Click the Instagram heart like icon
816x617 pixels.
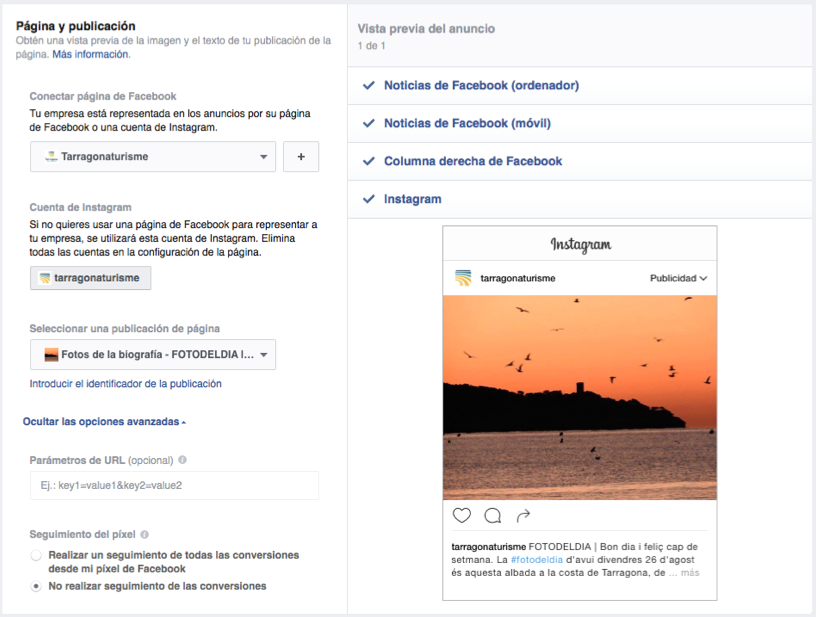click(461, 516)
